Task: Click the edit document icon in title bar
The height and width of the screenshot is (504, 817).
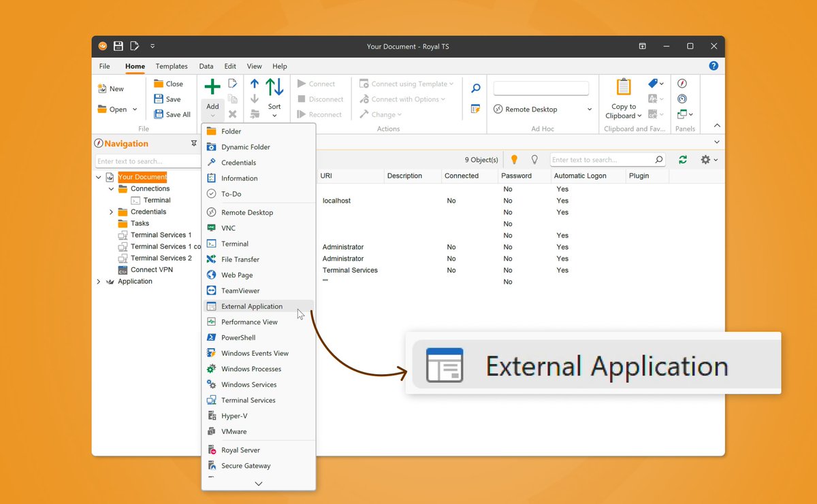Action: pos(135,46)
